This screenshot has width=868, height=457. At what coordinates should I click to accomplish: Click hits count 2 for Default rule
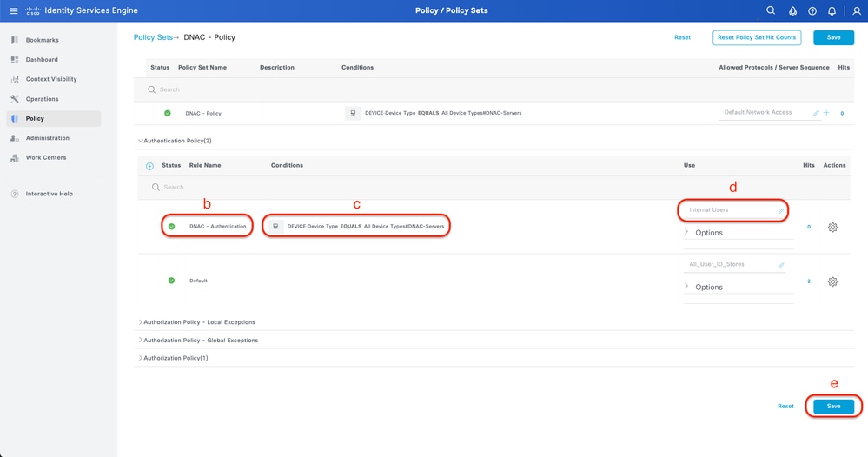point(809,281)
